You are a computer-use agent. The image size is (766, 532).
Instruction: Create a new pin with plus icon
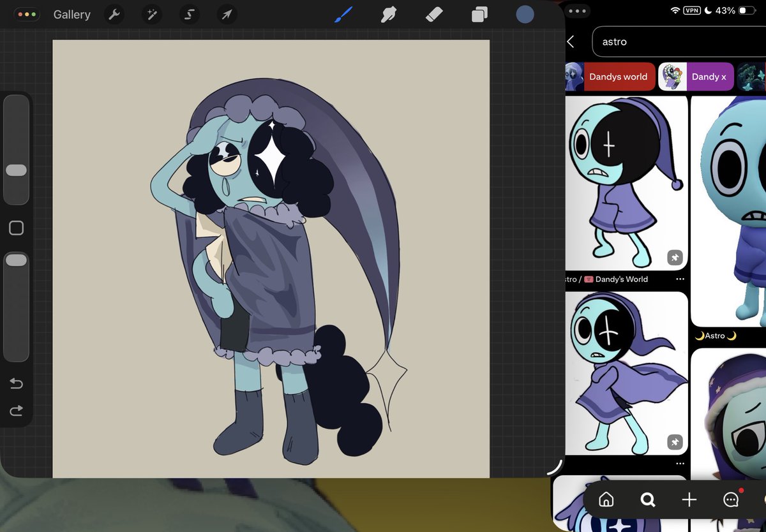point(689,499)
